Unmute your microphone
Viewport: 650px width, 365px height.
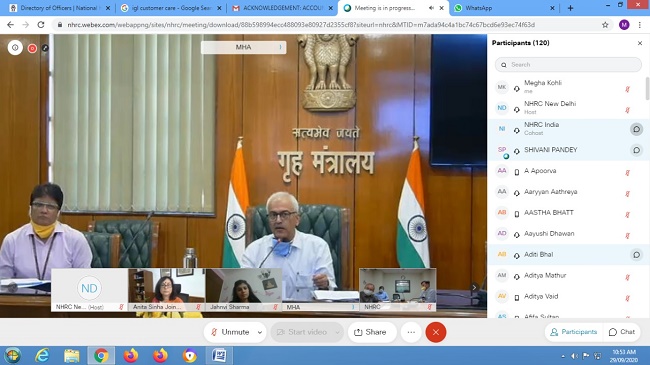tap(230, 332)
